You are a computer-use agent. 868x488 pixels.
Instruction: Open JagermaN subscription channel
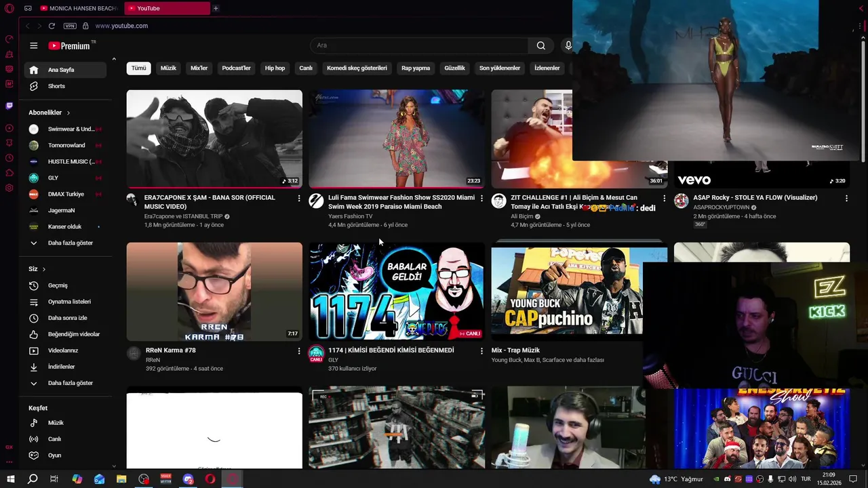(x=65, y=210)
